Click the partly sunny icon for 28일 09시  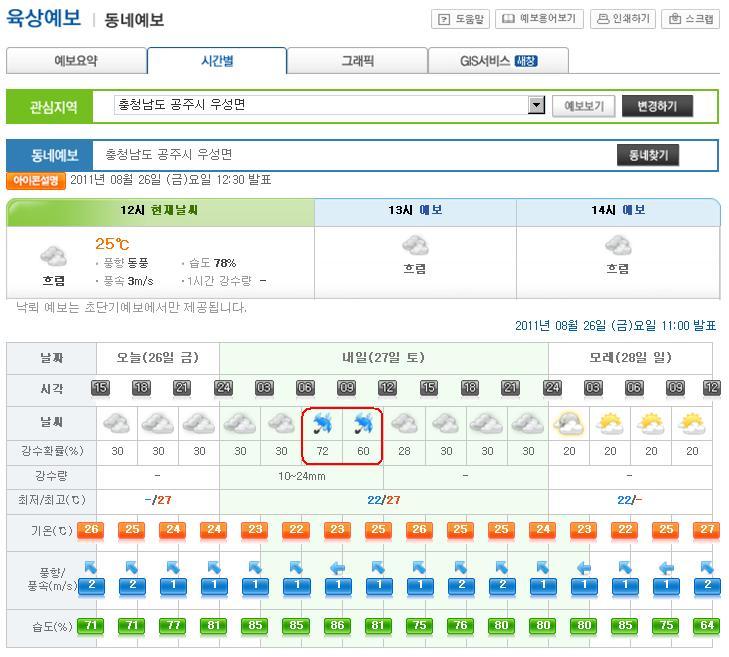692,424
